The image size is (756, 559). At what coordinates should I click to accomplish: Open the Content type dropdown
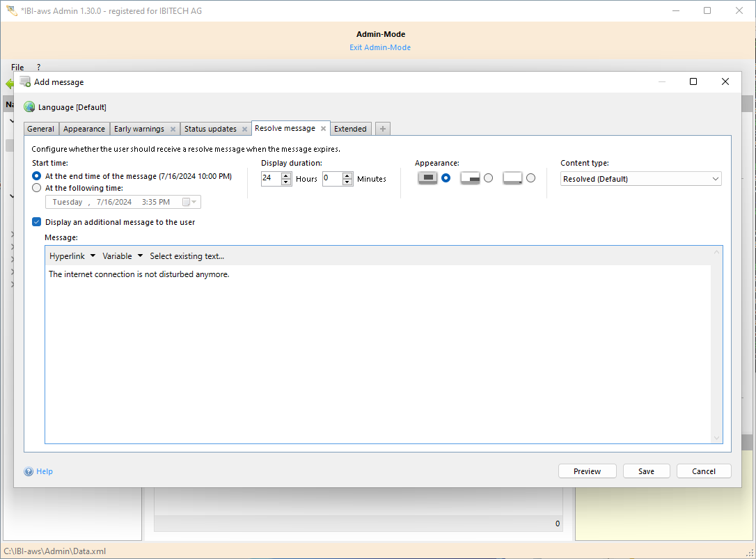(x=640, y=179)
